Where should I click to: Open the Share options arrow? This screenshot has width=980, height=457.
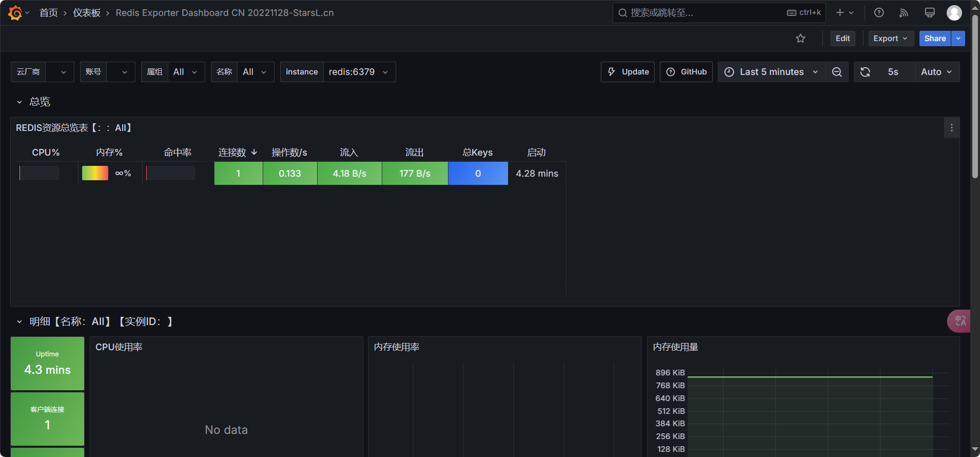coord(958,39)
